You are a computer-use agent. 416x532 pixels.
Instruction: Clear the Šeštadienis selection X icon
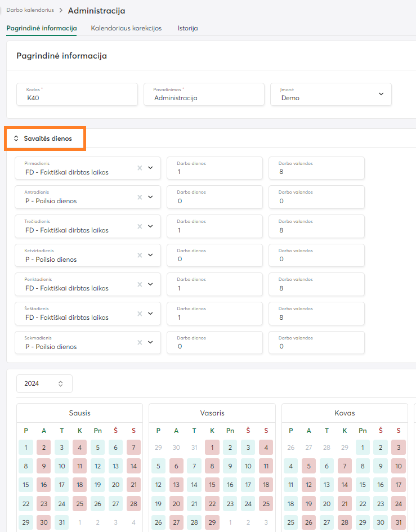[140, 314]
